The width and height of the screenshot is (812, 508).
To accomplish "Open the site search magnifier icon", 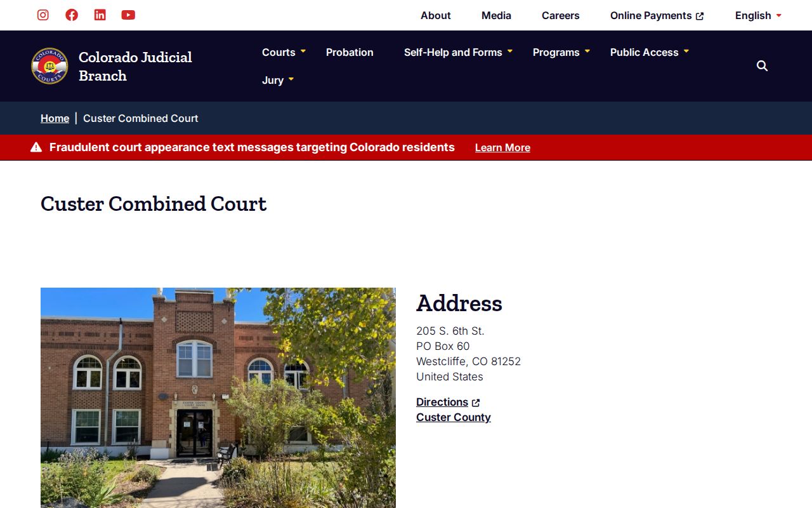I will [x=763, y=66].
